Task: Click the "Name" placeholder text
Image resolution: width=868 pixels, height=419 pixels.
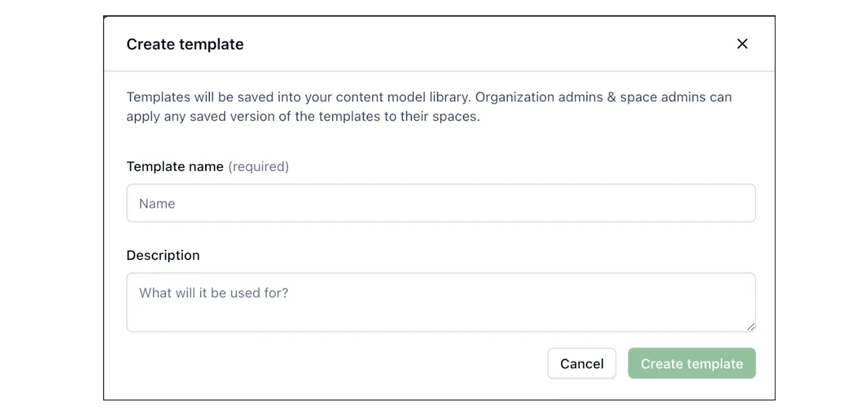Action: (157, 204)
